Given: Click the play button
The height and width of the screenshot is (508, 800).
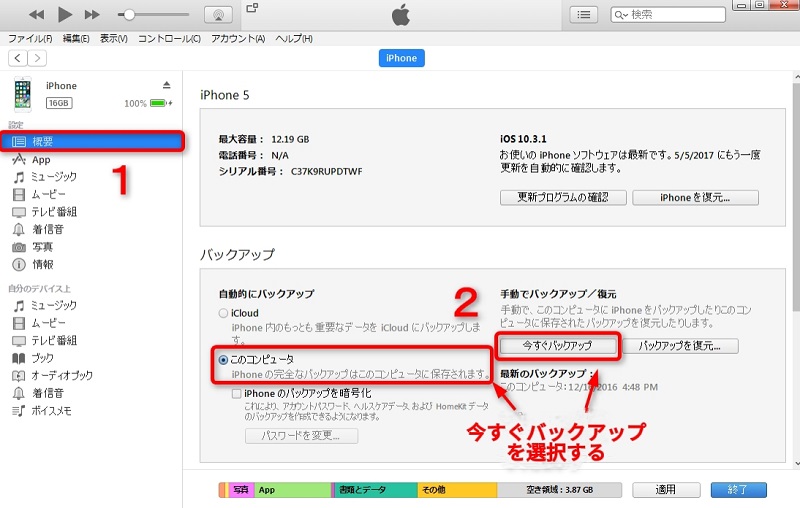Looking at the screenshot, I should tap(64, 14).
